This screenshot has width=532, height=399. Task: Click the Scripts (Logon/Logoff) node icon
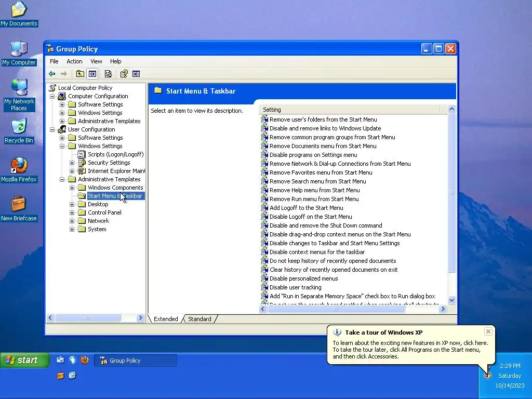82,154
